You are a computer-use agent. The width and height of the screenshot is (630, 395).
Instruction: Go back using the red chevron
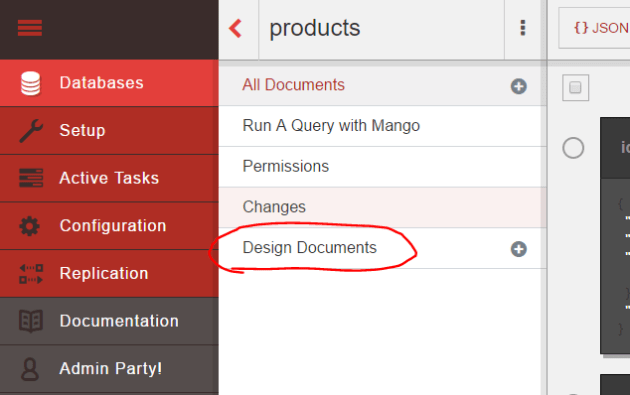236,29
